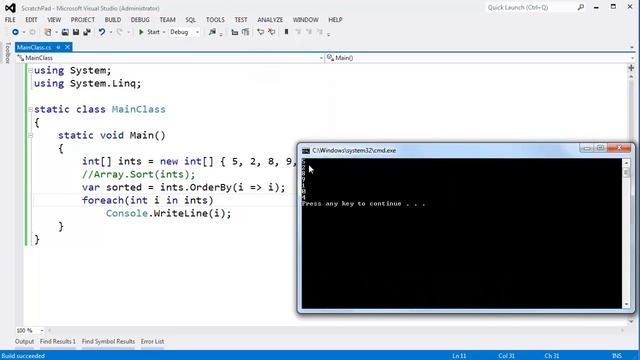The height and width of the screenshot is (360, 640).
Task: Open the ANALYZE menu
Action: click(x=270, y=20)
